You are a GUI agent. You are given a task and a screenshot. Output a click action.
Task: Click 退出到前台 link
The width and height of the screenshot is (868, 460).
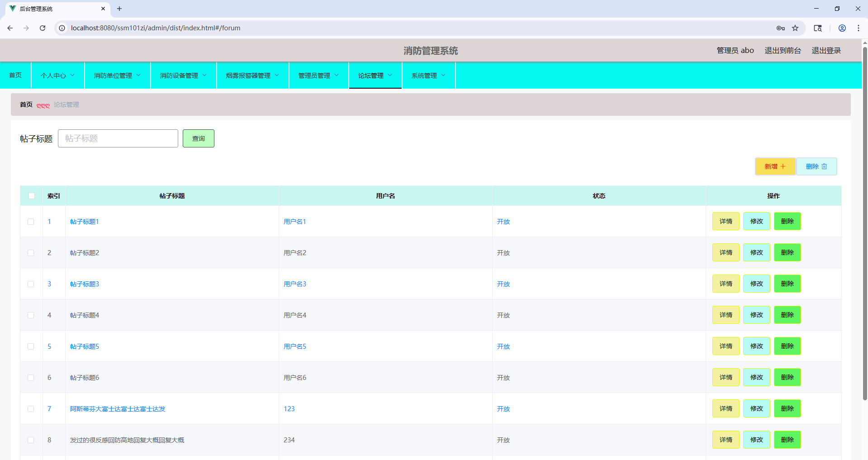click(x=783, y=50)
